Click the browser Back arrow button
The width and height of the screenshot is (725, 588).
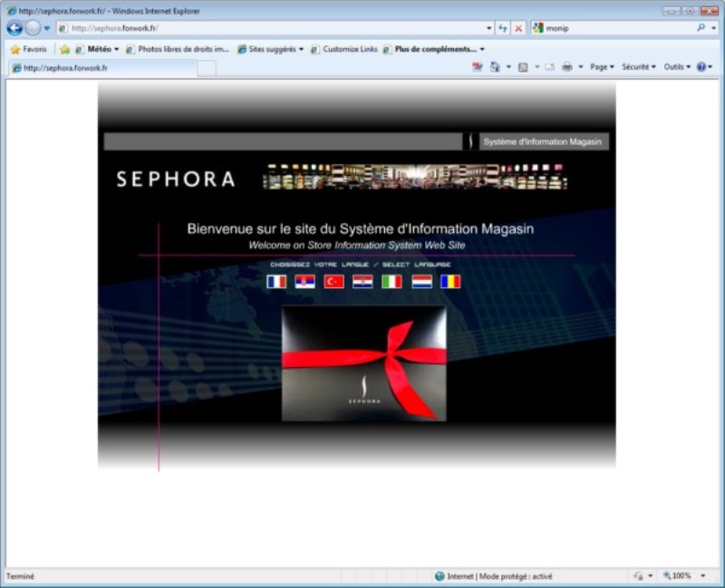[x=14, y=28]
